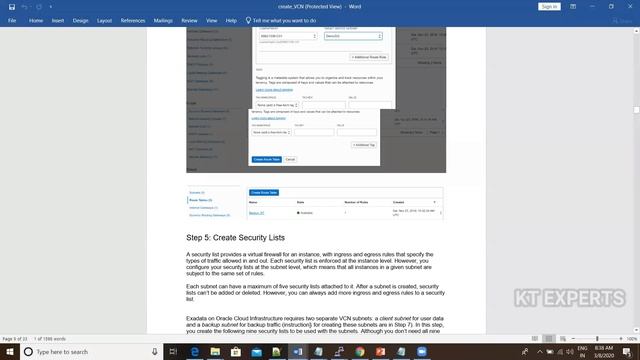Select Print Layout view icon

549,339
